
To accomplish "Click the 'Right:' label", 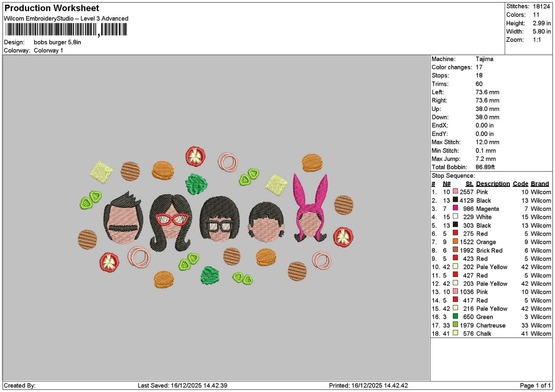I will (x=439, y=100).
